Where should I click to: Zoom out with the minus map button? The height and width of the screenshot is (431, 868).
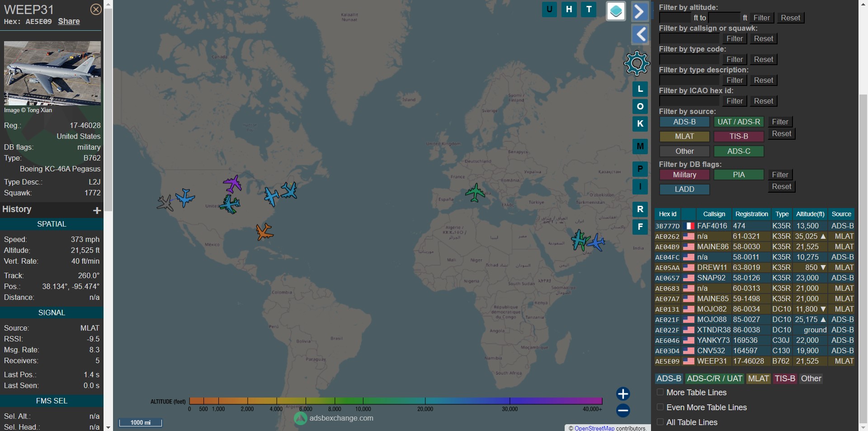(623, 410)
